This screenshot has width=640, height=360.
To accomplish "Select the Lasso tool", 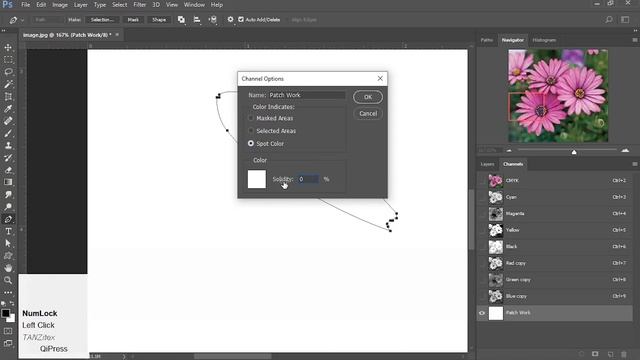I will [8, 72].
